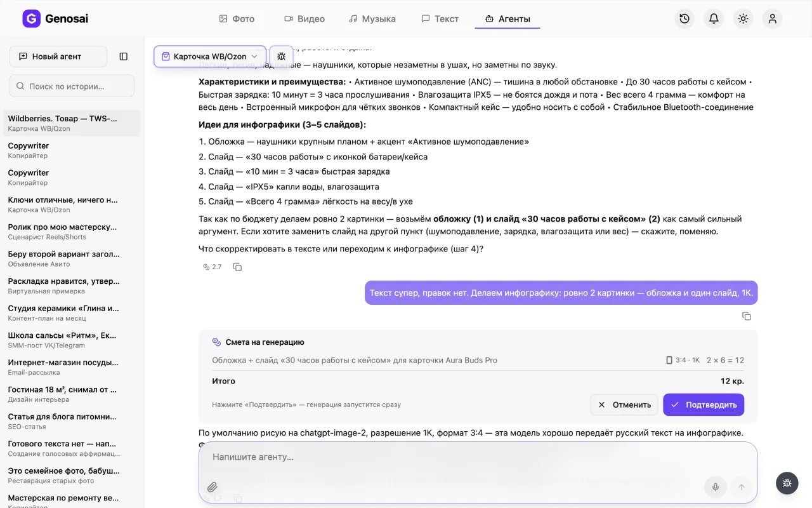Switch to the Музыка tab
Screen dimensions: 812x508
coord(372,19)
